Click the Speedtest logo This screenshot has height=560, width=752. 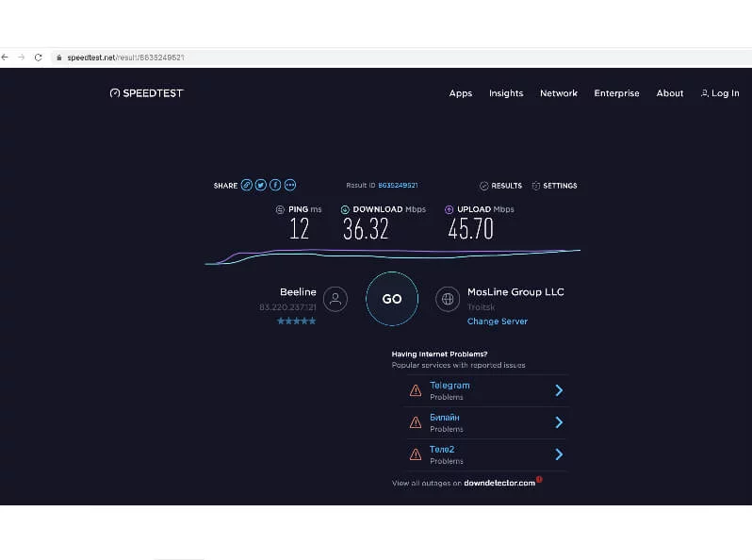[x=146, y=93]
